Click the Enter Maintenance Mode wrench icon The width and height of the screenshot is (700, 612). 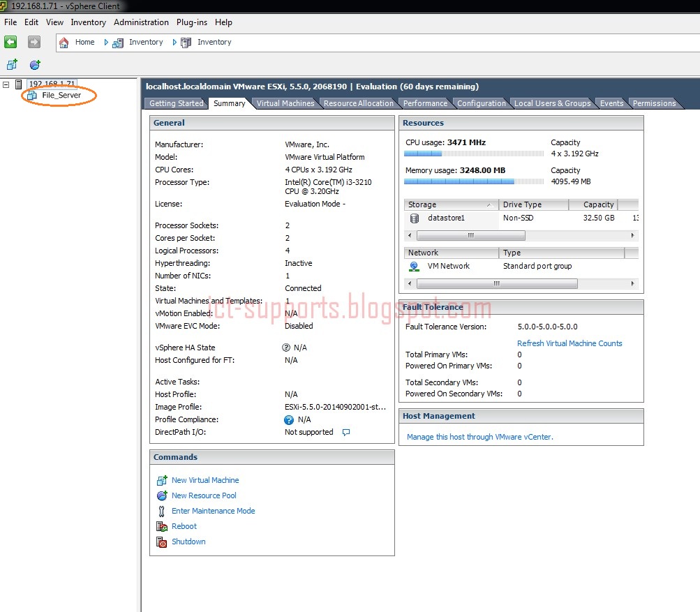[162, 511]
